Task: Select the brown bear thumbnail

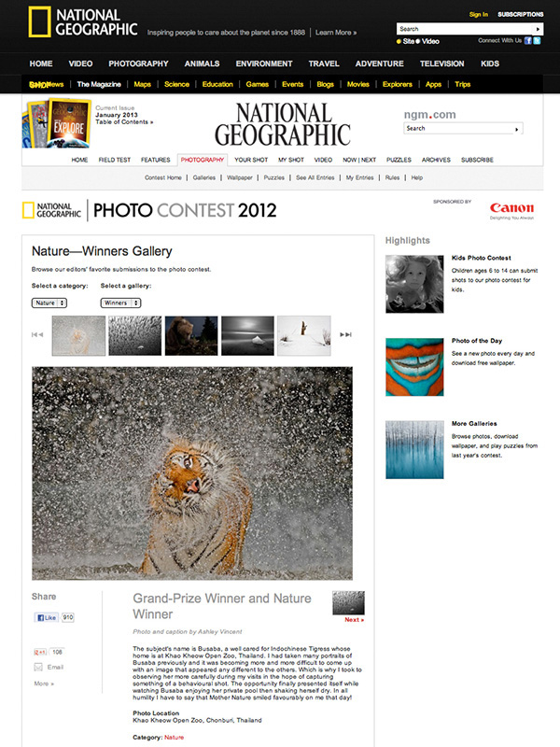Action: click(191, 335)
